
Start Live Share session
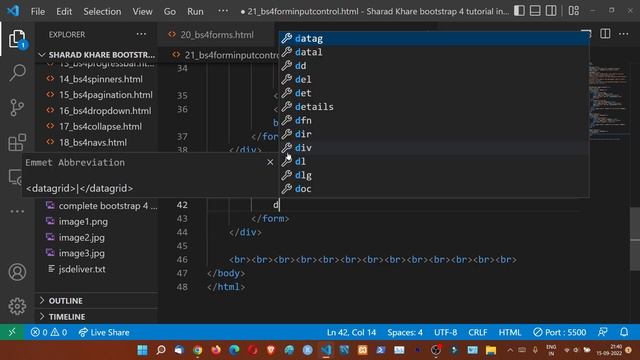(104, 332)
